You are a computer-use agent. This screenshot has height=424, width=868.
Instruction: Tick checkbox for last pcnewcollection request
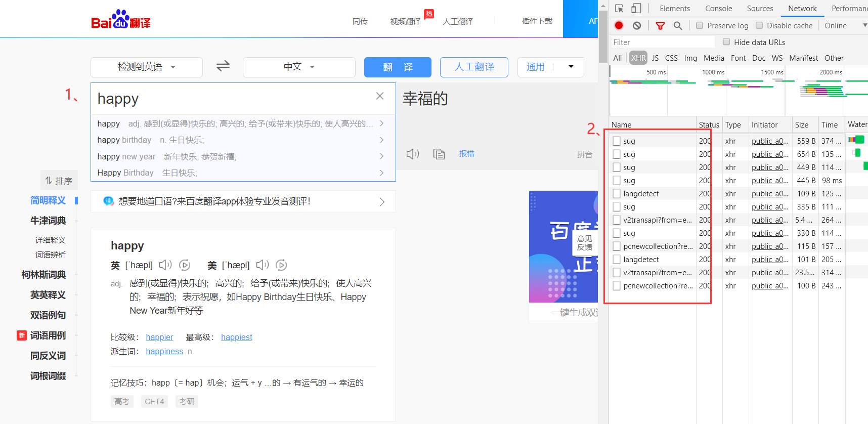pos(617,285)
